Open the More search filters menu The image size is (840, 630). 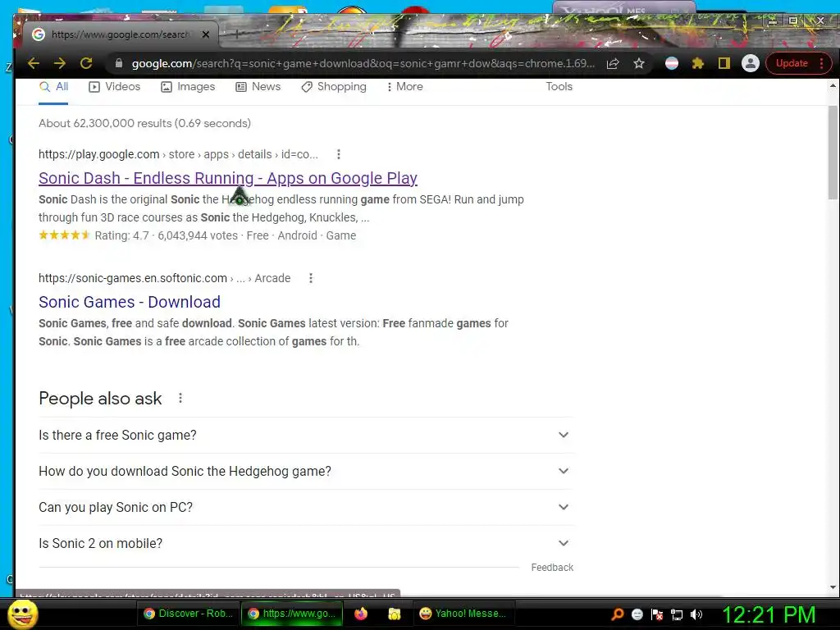tap(405, 86)
